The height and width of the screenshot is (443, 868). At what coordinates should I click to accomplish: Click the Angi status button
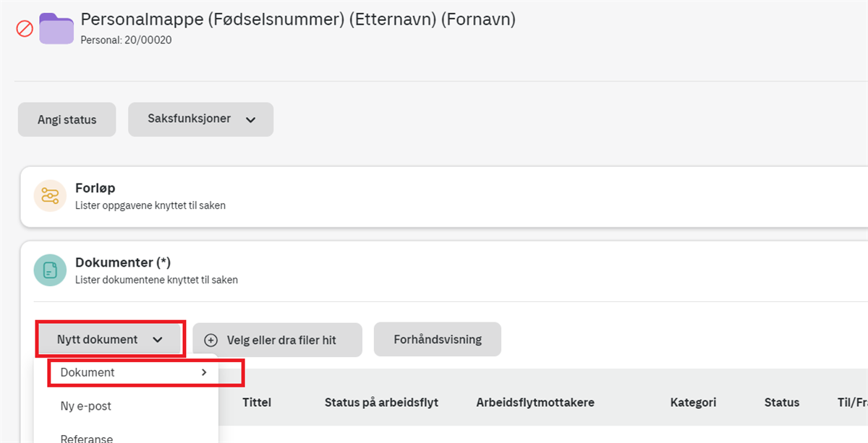(67, 120)
